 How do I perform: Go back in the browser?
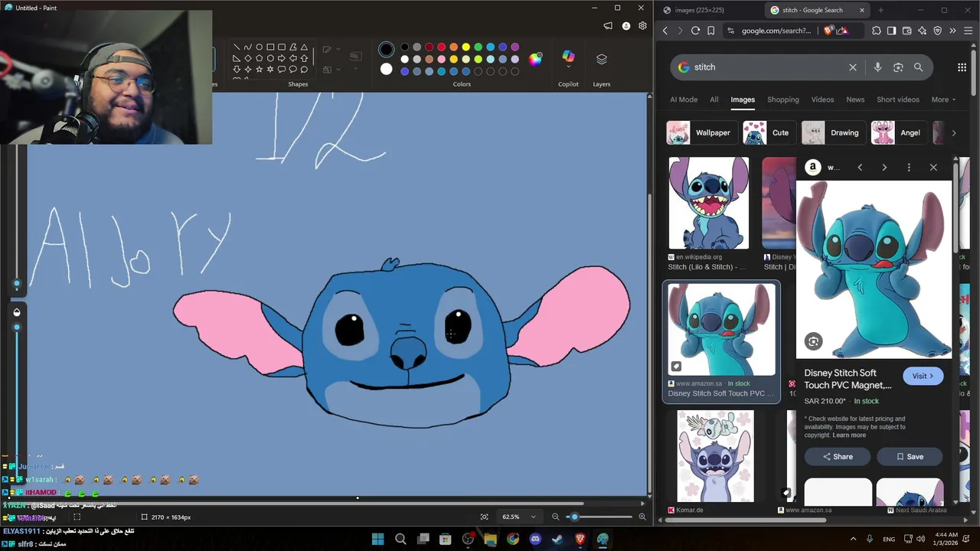coord(665,31)
